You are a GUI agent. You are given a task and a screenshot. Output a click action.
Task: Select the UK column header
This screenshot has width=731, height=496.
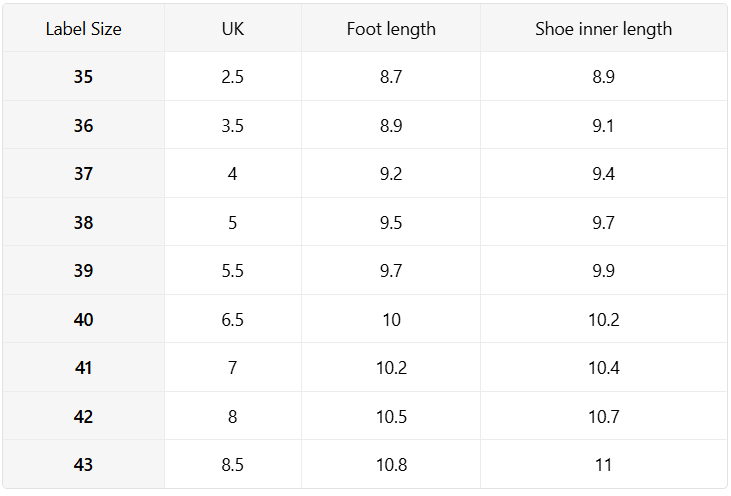pos(233,29)
